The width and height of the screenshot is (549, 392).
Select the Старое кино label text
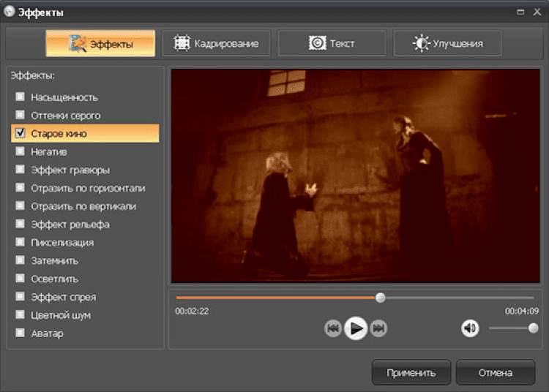[x=59, y=134]
